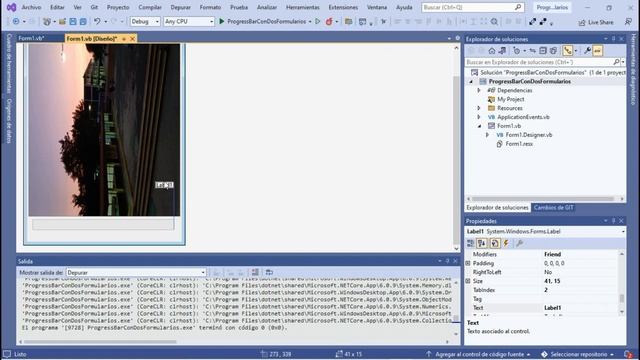Open the startup project dropdown arrow
640x360 pixels.
tap(310, 22)
